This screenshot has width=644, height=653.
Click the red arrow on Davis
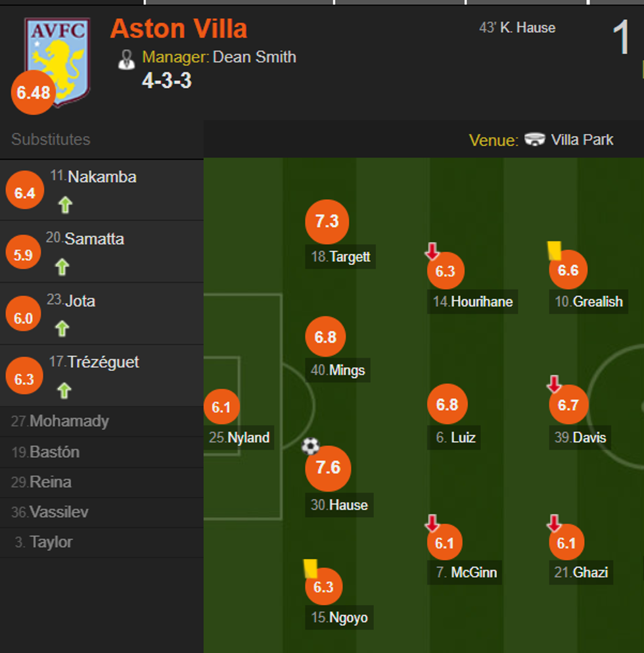554,384
